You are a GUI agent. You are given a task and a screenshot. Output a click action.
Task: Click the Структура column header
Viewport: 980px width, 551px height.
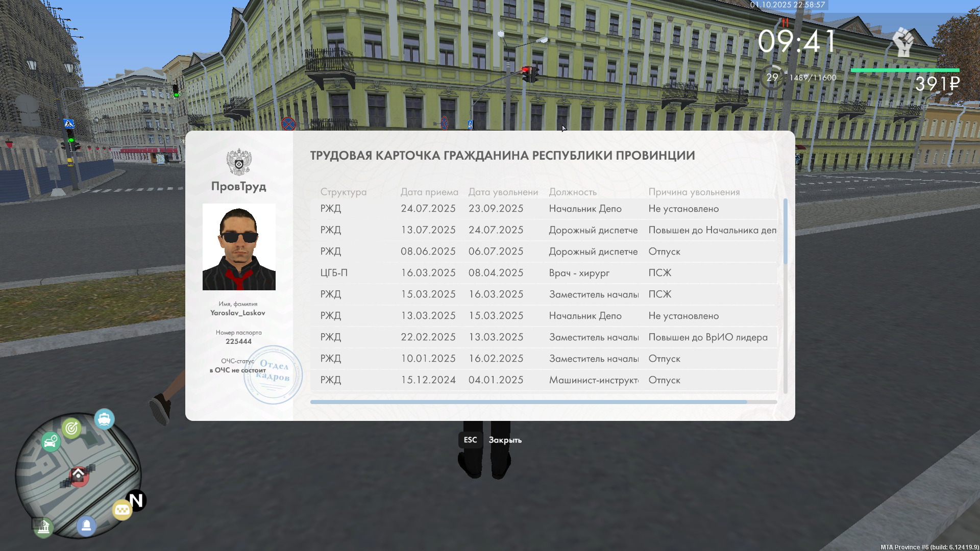[x=343, y=192]
